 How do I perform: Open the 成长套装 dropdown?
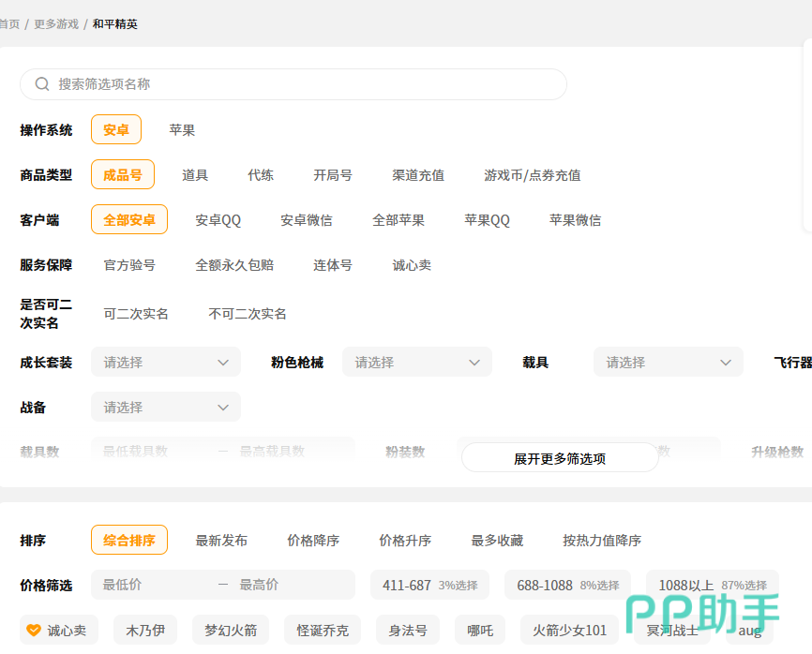point(166,363)
